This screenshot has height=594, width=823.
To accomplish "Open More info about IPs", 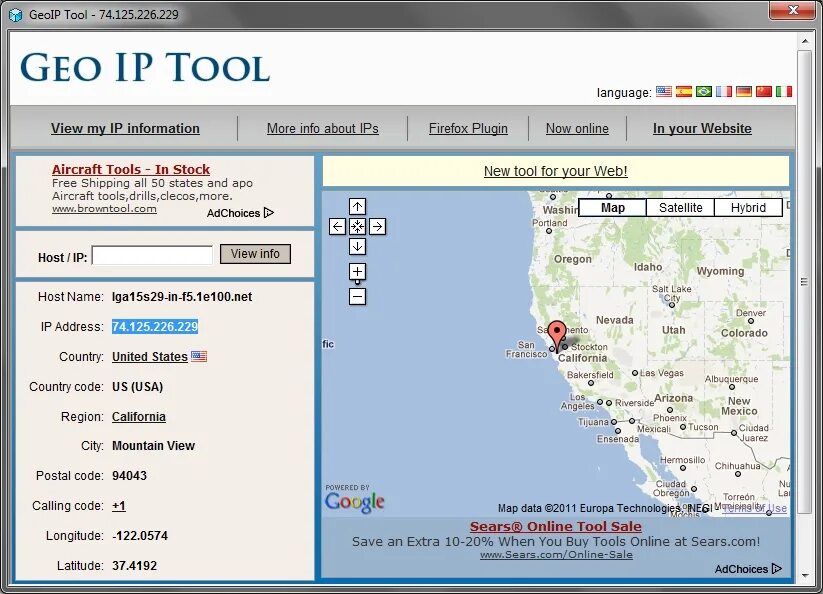I will (x=322, y=129).
